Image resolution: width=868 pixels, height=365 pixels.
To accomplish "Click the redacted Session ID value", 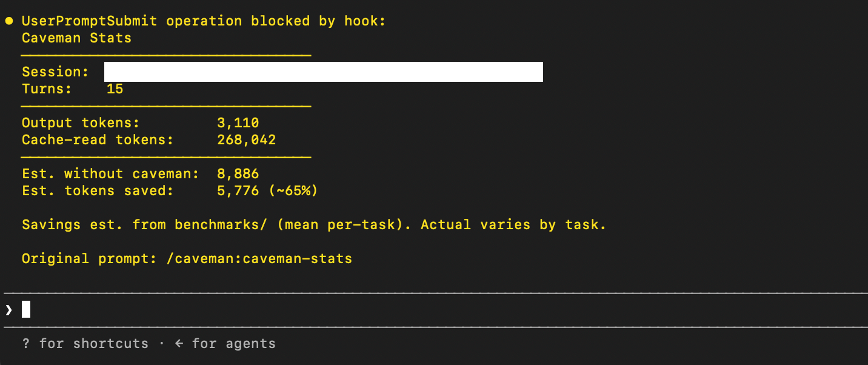I will [324, 72].
